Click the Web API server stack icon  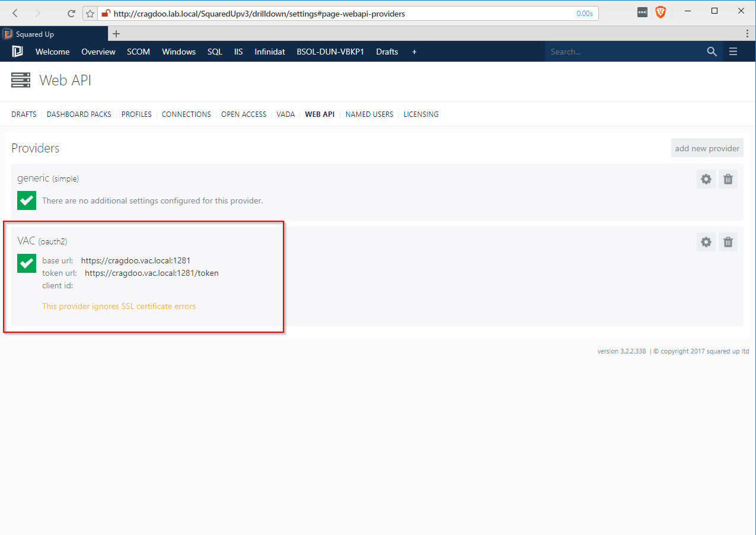(x=21, y=80)
